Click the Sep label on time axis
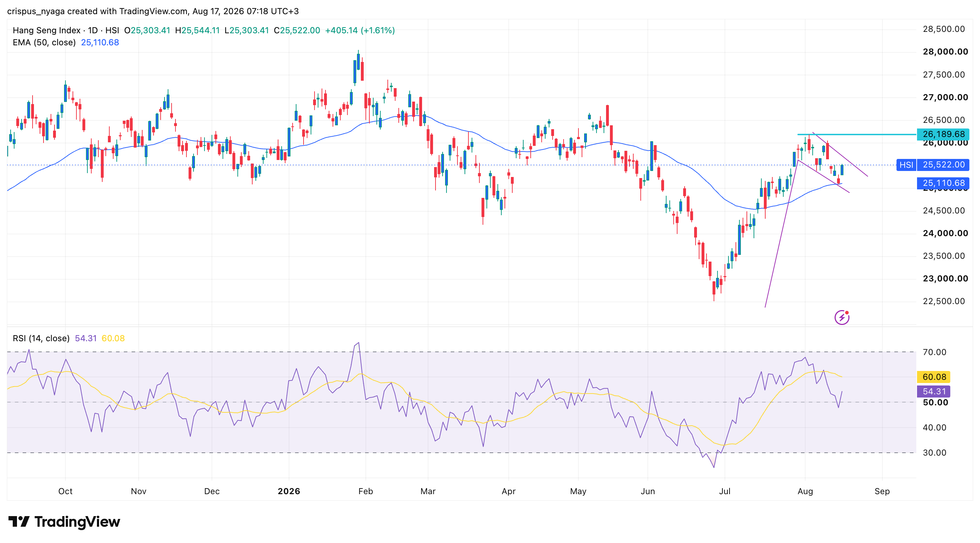Screen dimensions: 980x543 click(x=882, y=491)
